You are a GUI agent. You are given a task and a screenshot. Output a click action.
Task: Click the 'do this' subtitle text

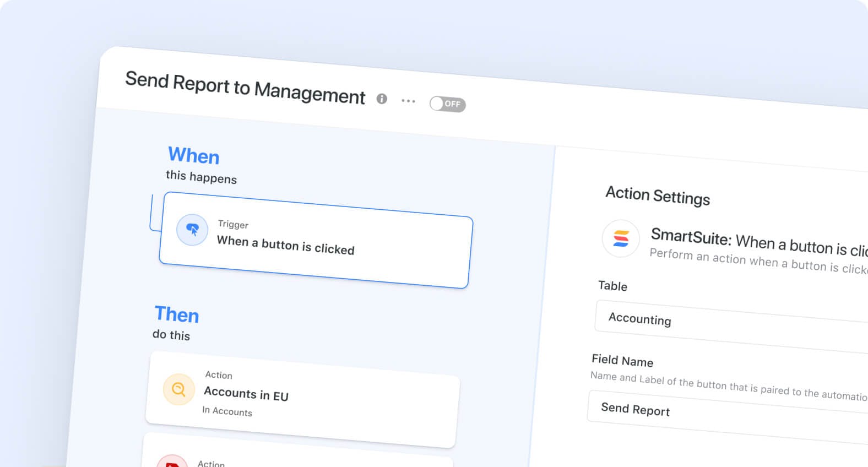[x=171, y=334]
